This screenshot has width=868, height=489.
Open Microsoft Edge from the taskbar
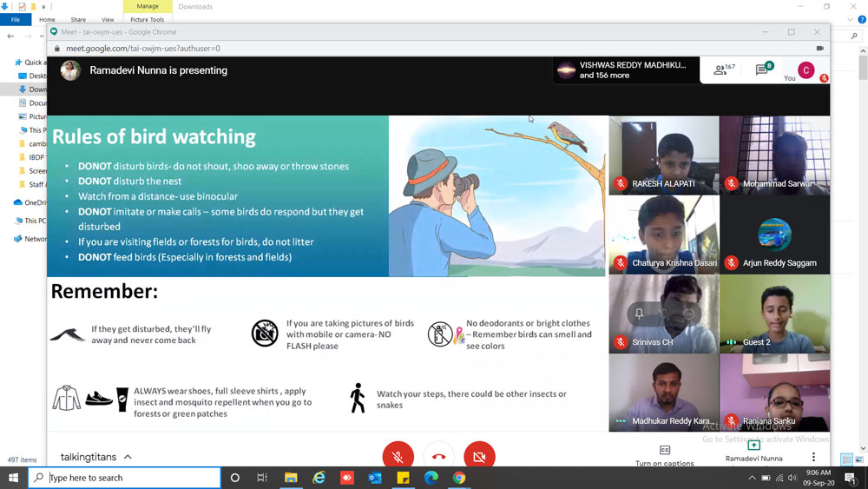431,478
